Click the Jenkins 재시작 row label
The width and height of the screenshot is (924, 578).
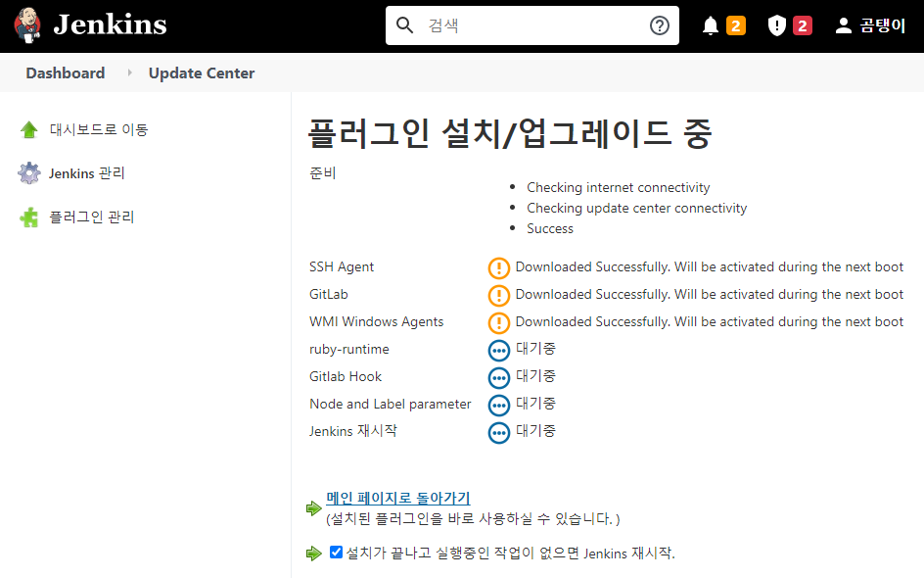pos(353,430)
